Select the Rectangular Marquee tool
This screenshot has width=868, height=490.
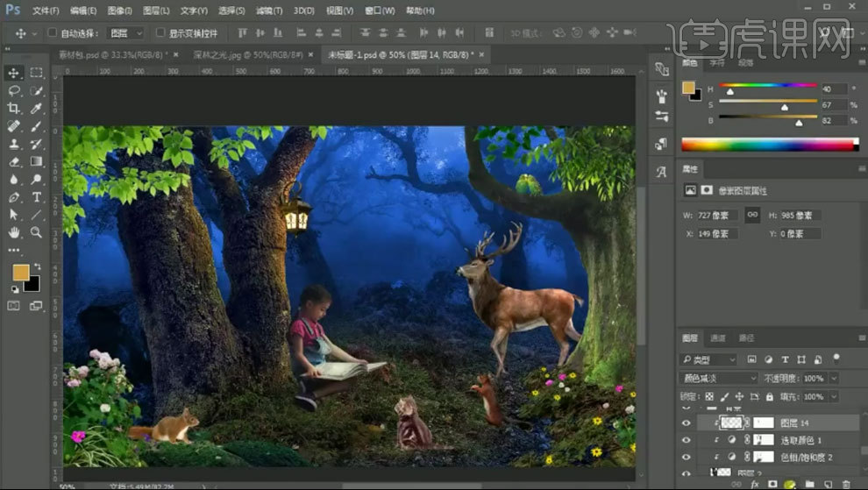coord(37,73)
